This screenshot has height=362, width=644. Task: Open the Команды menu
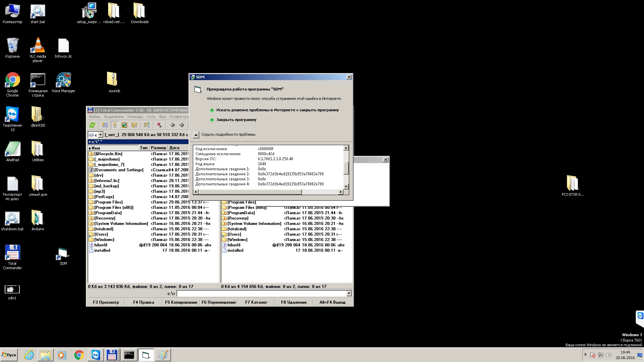tap(135, 117)
